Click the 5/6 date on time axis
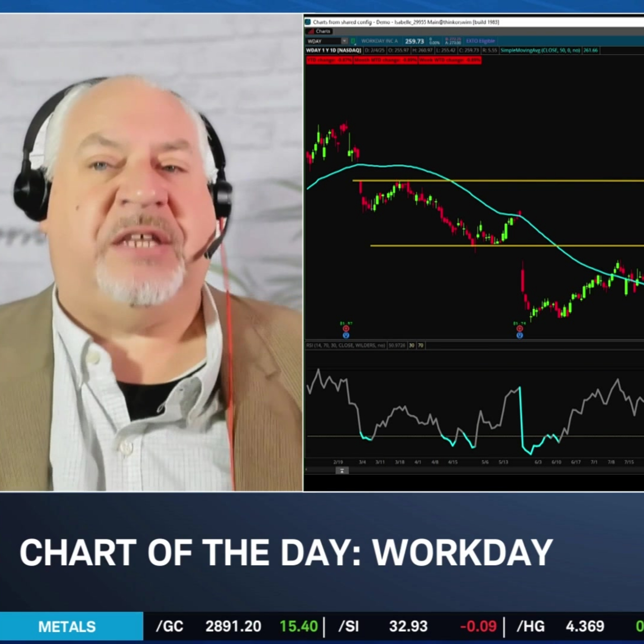 click(x=485, y=462)
